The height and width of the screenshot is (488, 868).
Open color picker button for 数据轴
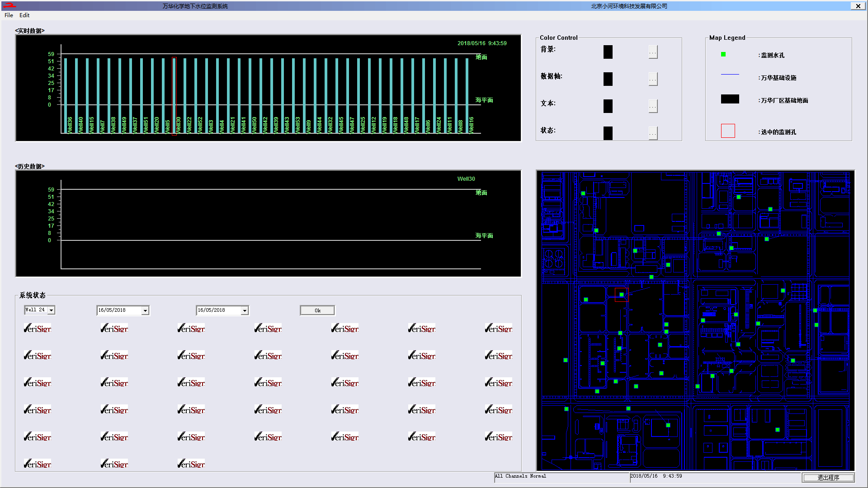pos(653,79)
